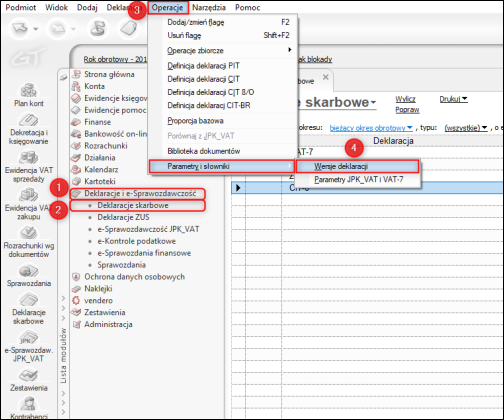Image resolution: width=504 pixels, height=420 pixels.
Task: Click the Wylicz link
Action: click(x=405, y=99)
